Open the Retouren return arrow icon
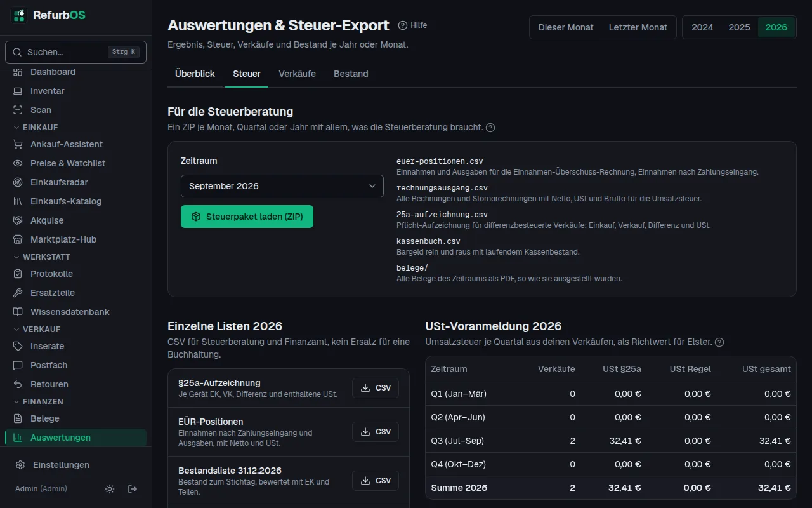Screen dimensions: 812x508 click(x=18, y=384)
